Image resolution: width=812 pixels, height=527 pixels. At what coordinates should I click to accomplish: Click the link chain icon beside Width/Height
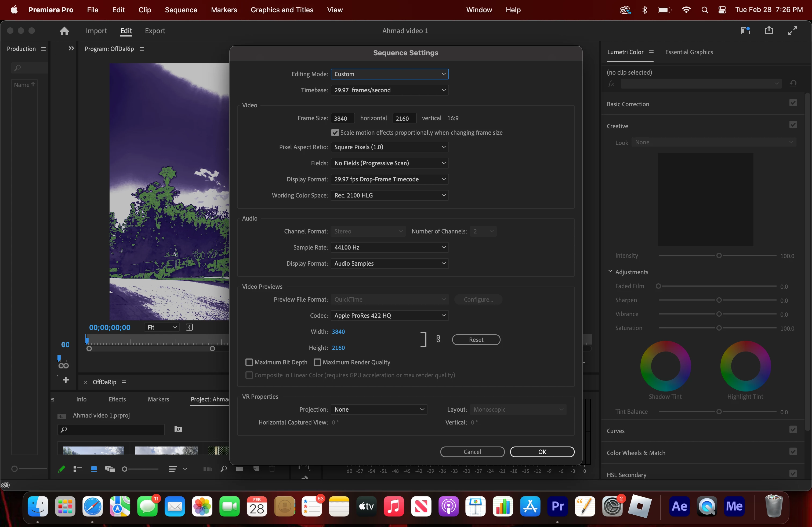tap(438, 339)
